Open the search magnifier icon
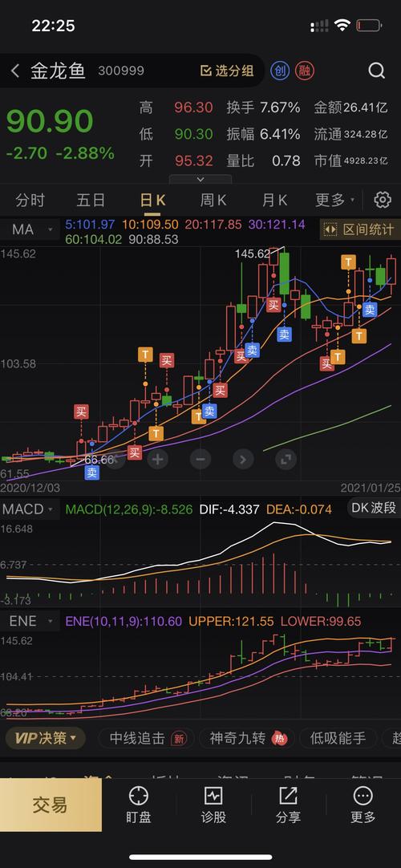Screen dimensions: 401x868 (x=377, y=71)
